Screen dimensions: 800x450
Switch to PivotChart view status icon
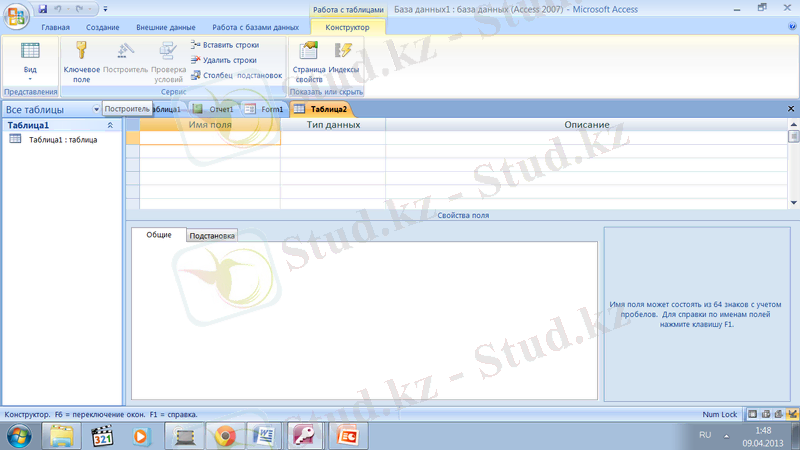[779, 414]
